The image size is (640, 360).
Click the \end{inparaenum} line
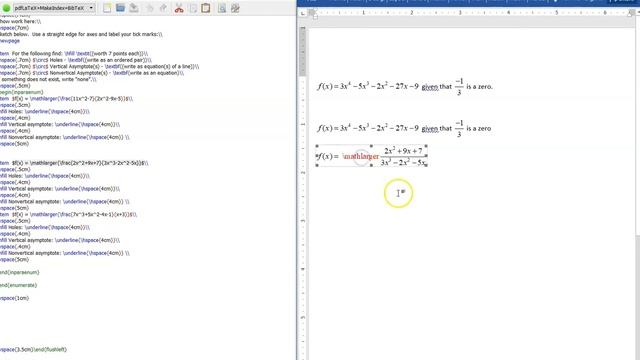(20, 272)
